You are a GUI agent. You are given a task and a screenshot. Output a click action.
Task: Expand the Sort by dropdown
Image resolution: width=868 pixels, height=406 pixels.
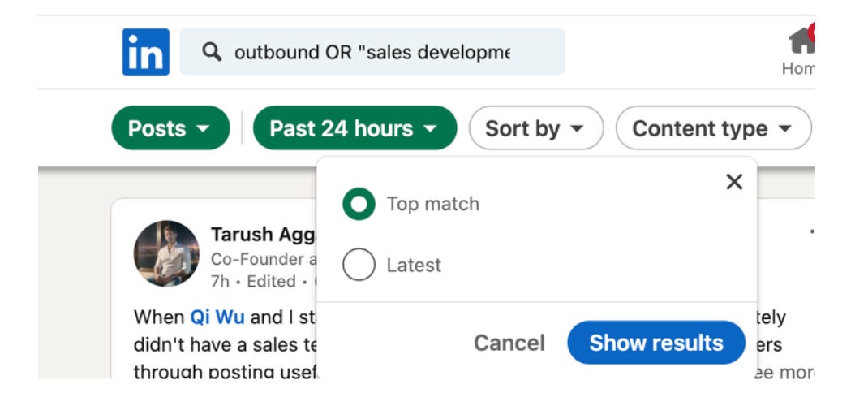pos(536,128)
